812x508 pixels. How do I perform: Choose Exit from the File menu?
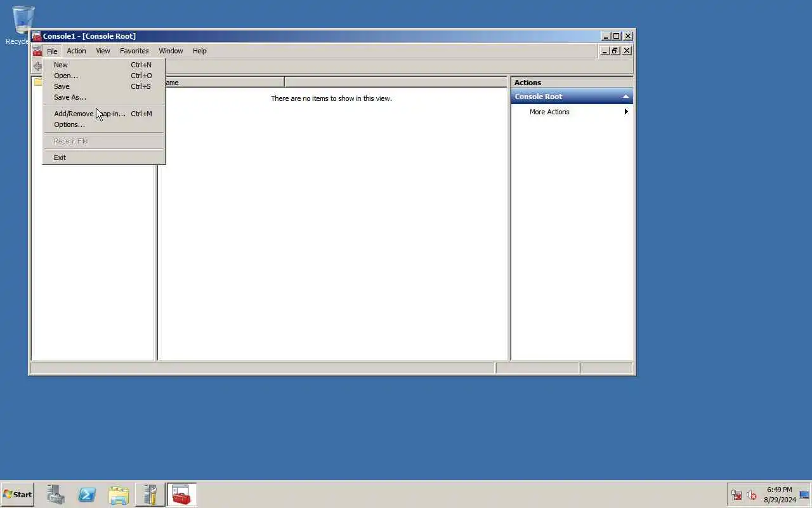104,157
